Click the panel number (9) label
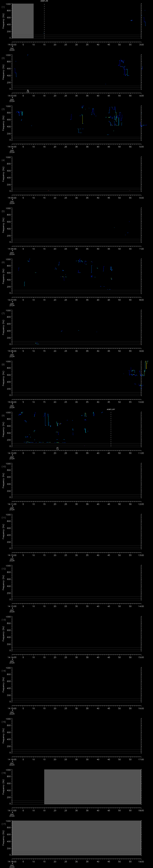Viewport: 153px width, 868px height. (3, 415)
